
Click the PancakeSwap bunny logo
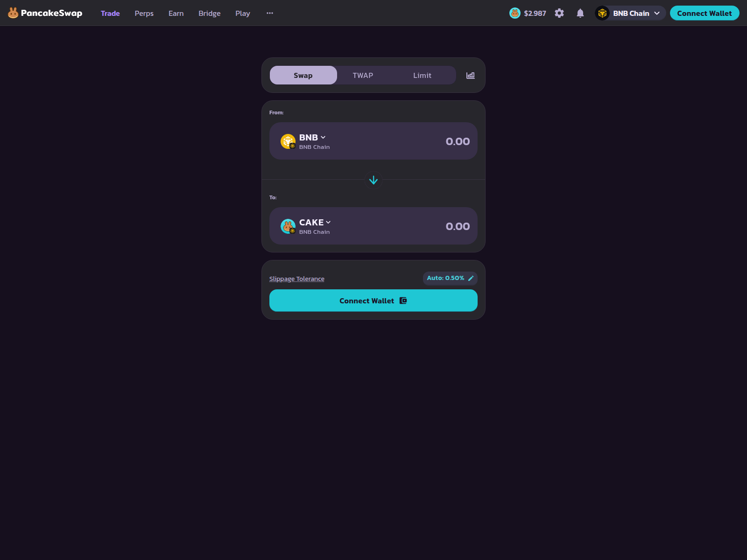pyautogui.click(x=13, y=13)
